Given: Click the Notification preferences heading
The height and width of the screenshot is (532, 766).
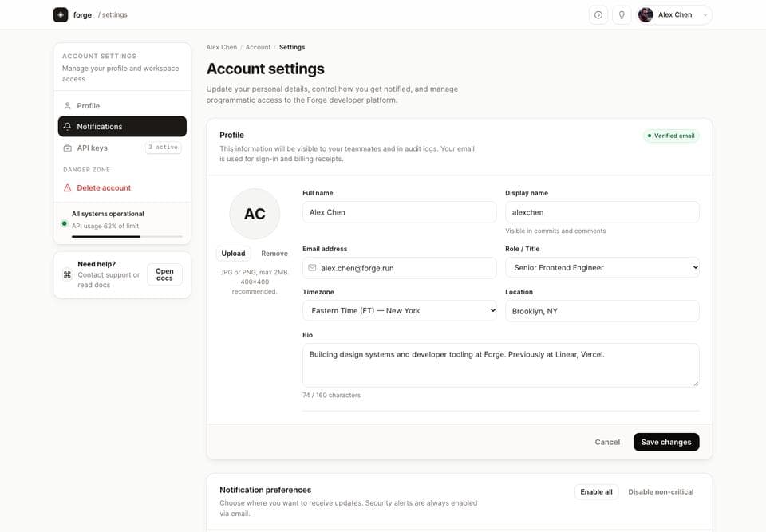Looking at the screenshot, I should (x=265, y=490).
